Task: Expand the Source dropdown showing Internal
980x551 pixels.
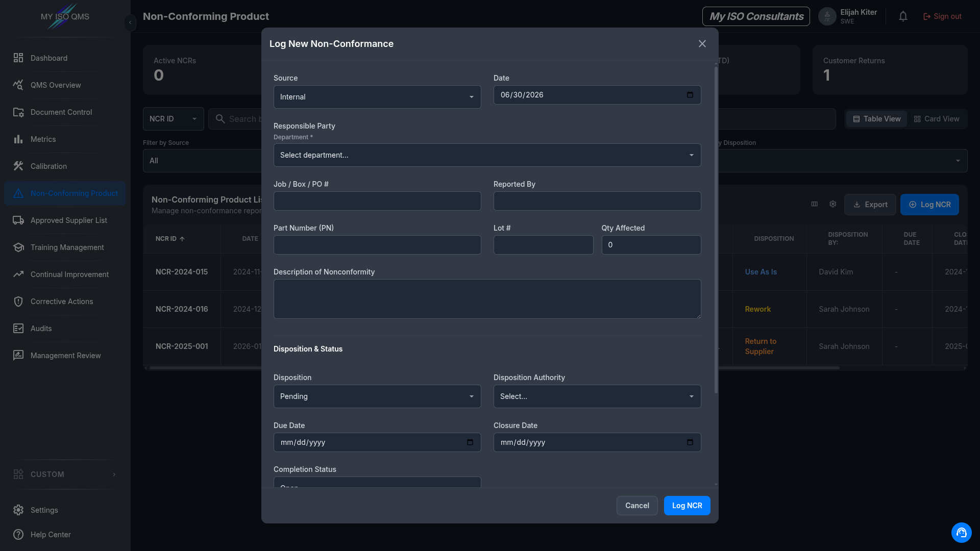Action: pyautogui.click(x=377, y=97)
